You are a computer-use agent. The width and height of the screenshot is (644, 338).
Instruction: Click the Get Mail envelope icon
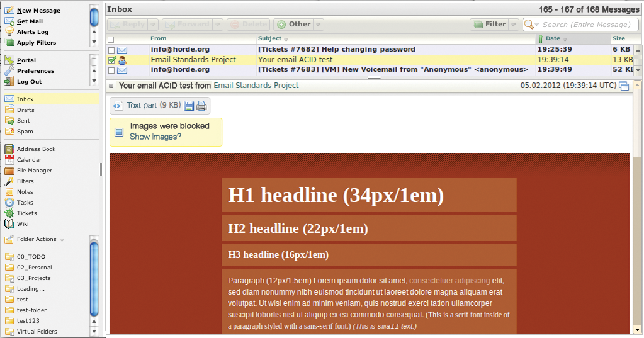coord(9,21)
